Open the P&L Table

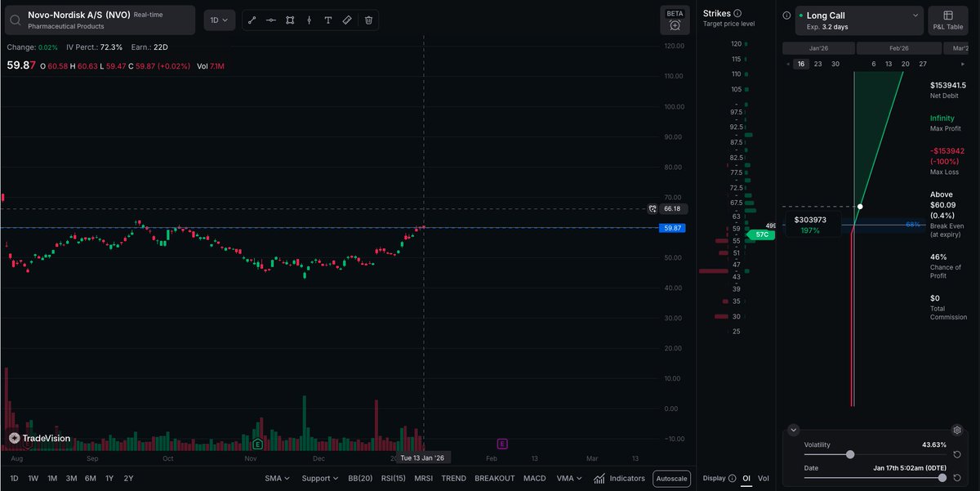(x=948, y=20)
